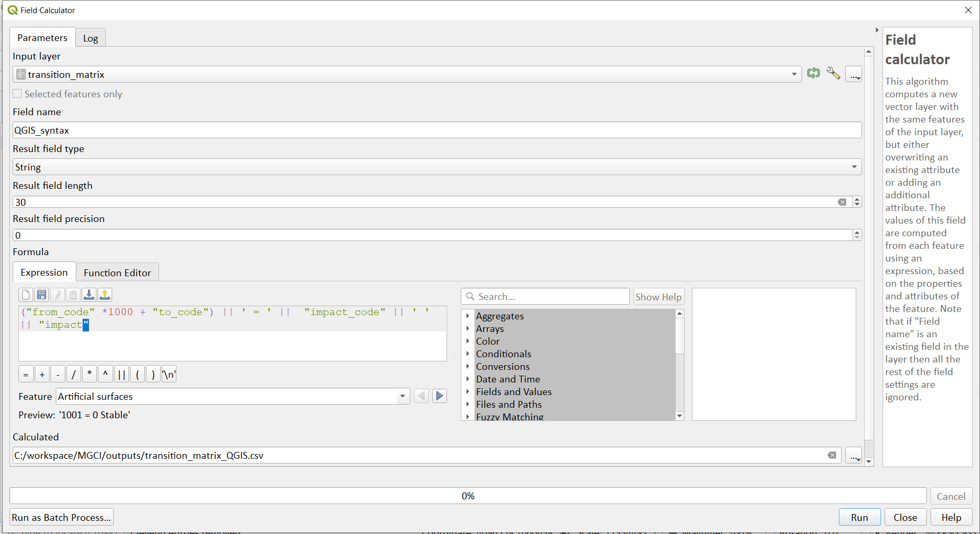Viewport: 980px width, 534px height.
Task: Insert an opening parenthesis
Action: click(x=137, y=375)
